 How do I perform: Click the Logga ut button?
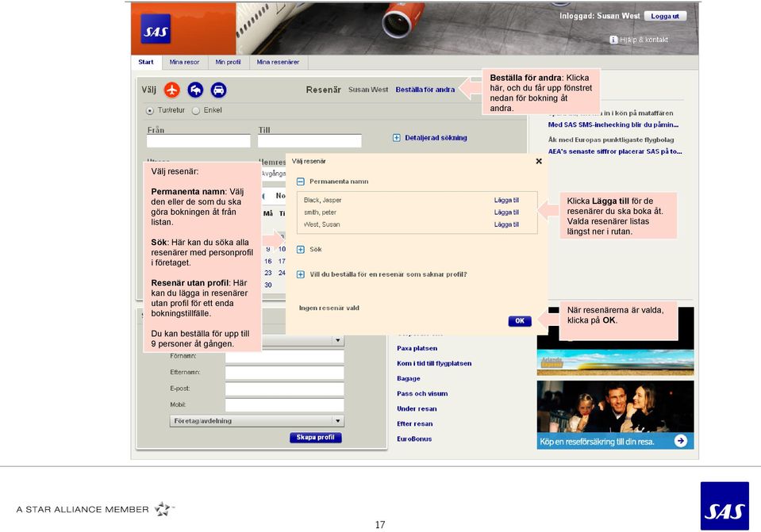click(666, 16)
